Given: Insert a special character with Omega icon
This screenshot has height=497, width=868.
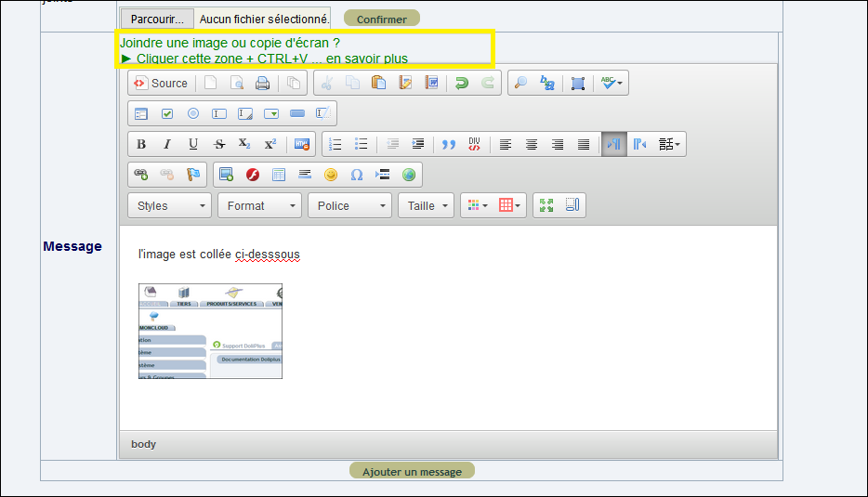Looking at the screenshot, I should click(357, 175).
